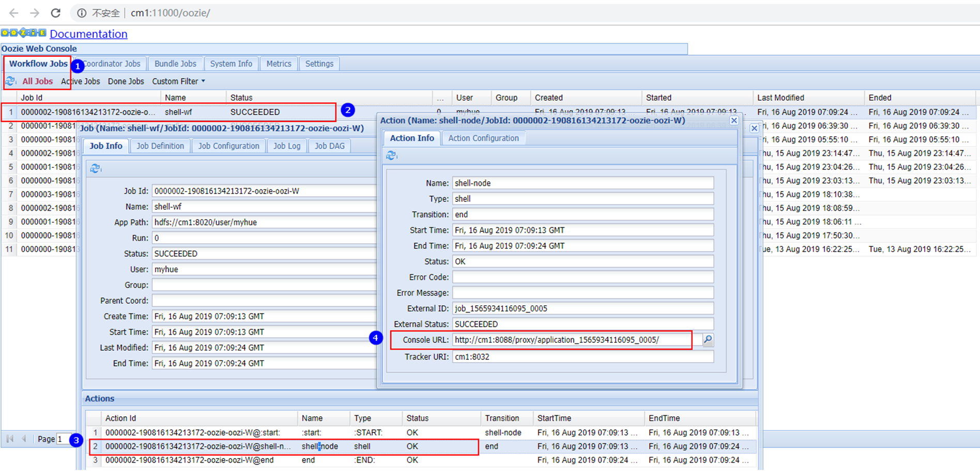Go forward with the browser forward arrow
This screenshot has width=980, height=471.
pos(35,13)
